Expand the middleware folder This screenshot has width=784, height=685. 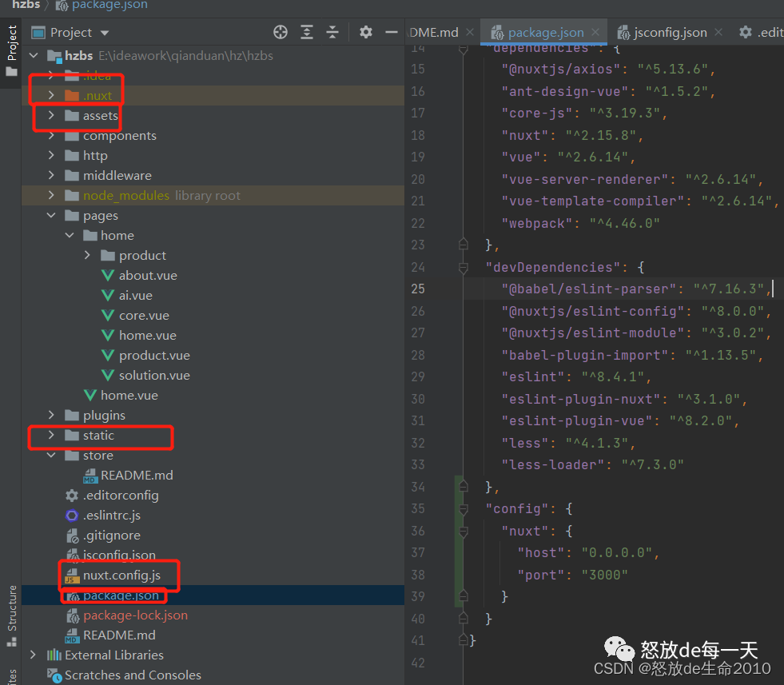coord(51,175)
